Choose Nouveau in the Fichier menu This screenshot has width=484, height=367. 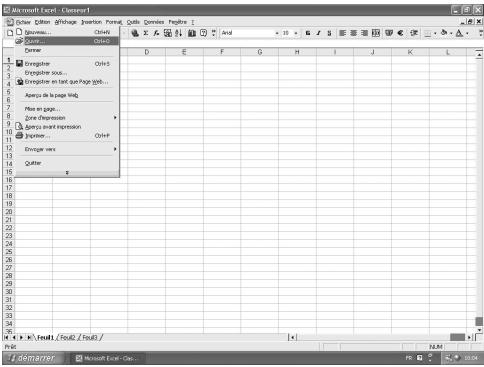pyautogui.click(x=67, y=32)
